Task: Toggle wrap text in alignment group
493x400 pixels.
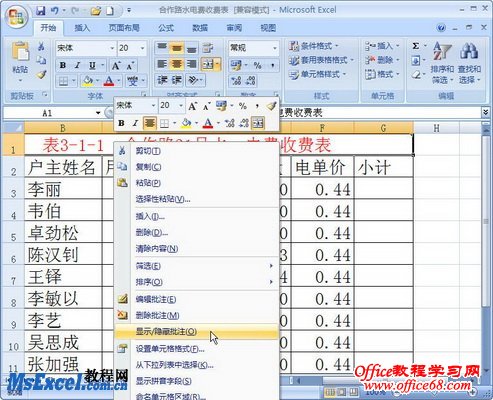Action: [x=208, y=48]
